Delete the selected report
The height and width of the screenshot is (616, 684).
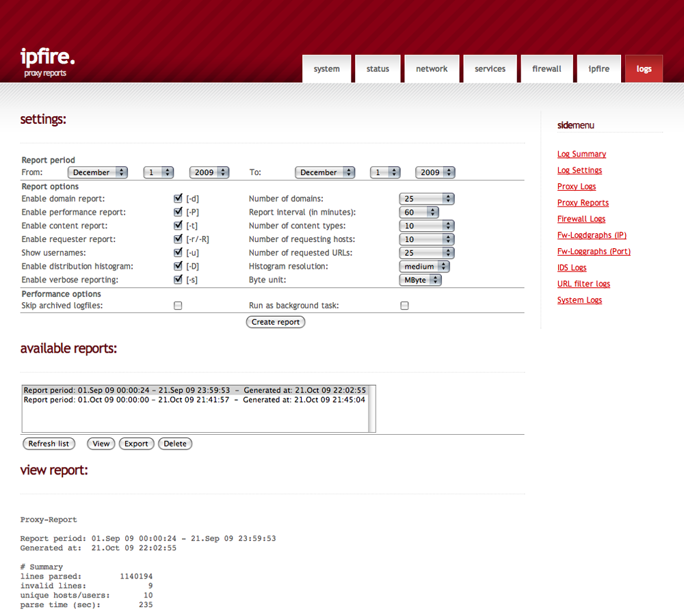pos(175,444)
